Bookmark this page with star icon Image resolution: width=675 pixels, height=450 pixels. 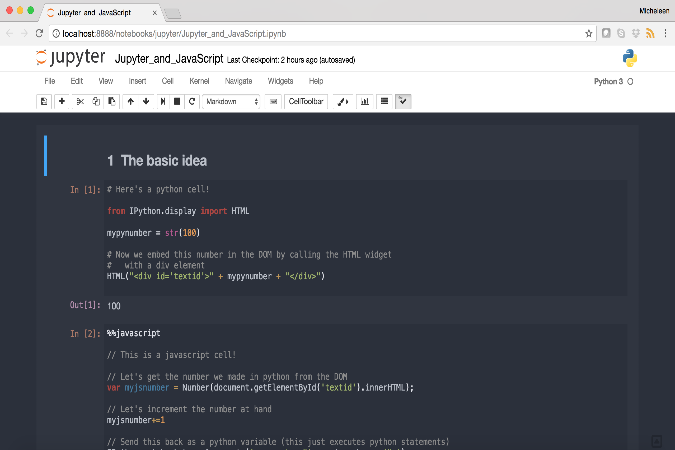(x=590, y=33)
